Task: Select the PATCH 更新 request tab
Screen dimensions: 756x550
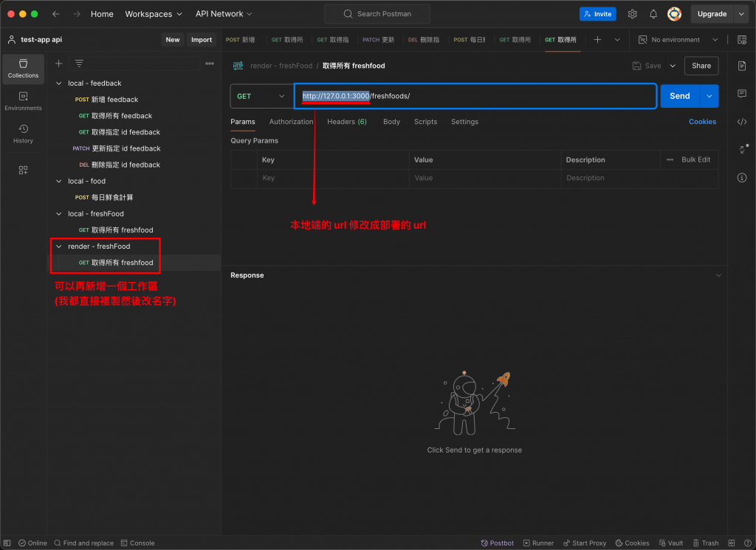Action: (378, 40)
